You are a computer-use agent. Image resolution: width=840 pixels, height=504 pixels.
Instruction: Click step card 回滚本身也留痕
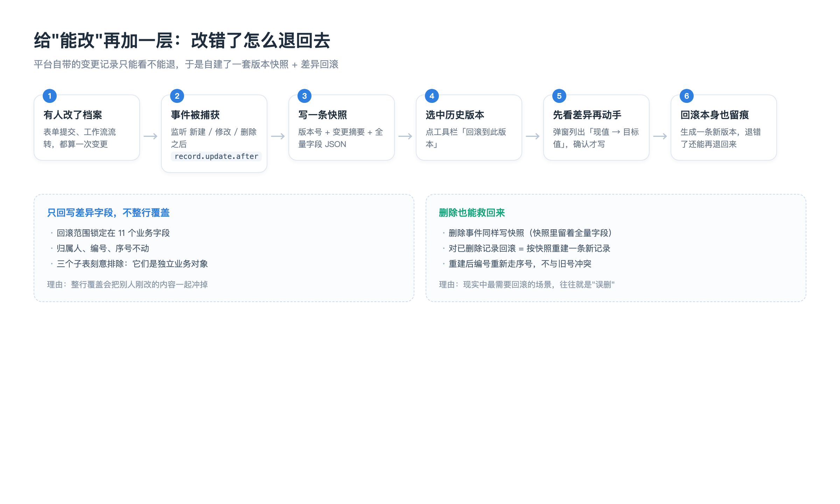(x=724, y=127)
